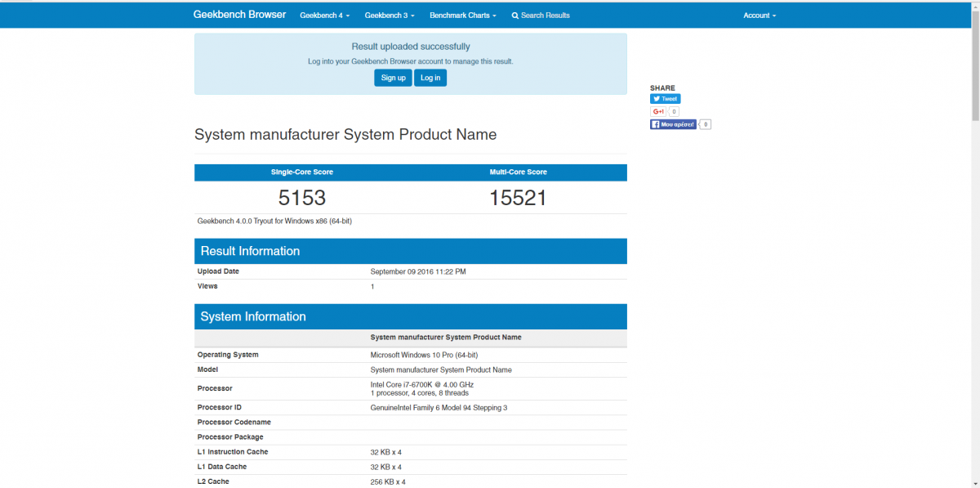Click the Processor Package row label

tap(230, 437)
